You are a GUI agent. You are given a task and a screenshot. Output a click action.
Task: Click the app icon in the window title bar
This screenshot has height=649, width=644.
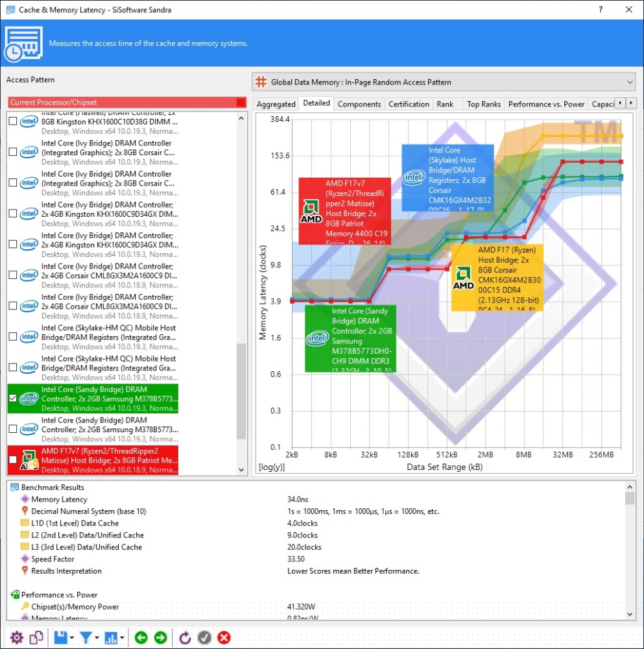(x=10, y=10)
